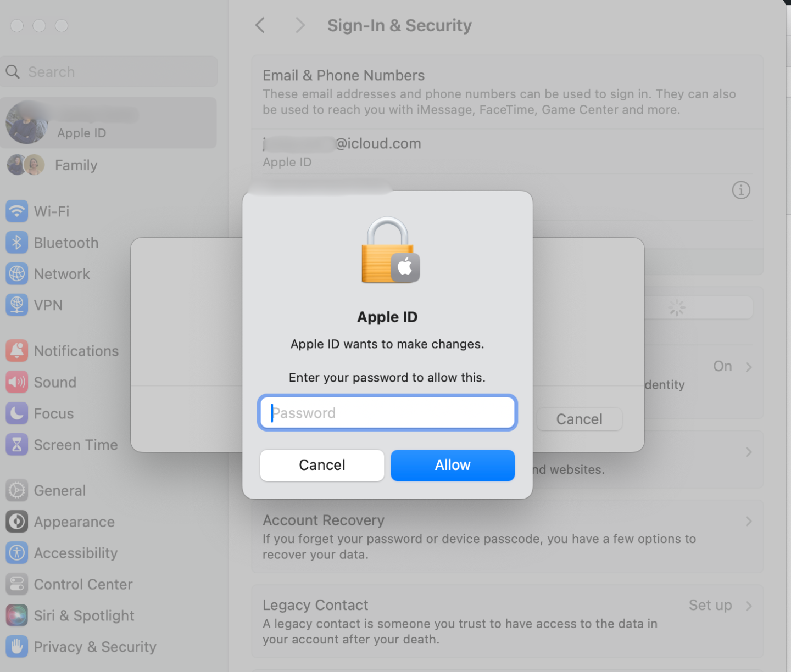Go back with the left chevron
This screenshot has width=791, height=672.
(x=260, y=25)
